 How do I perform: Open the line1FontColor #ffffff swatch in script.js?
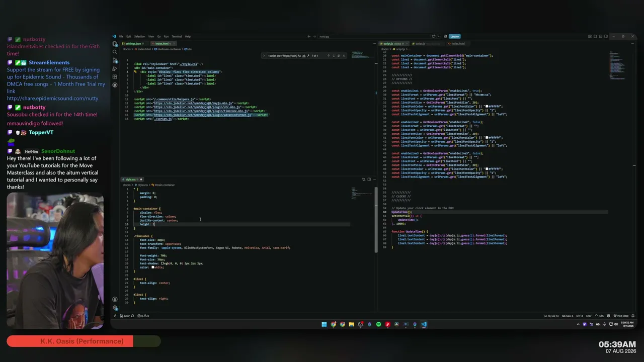click(x=487, y=107)
